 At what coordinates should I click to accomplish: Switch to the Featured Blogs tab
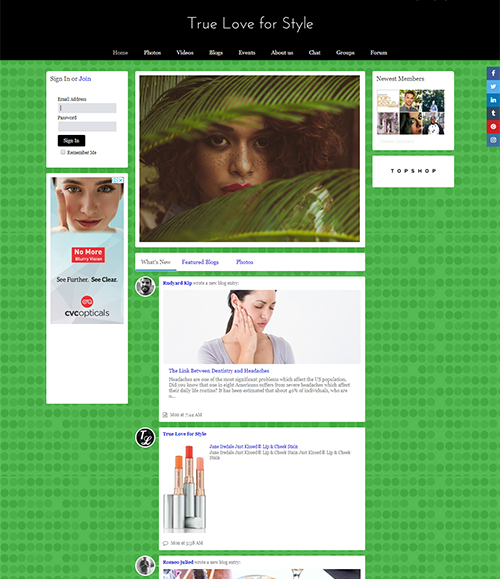200,262
